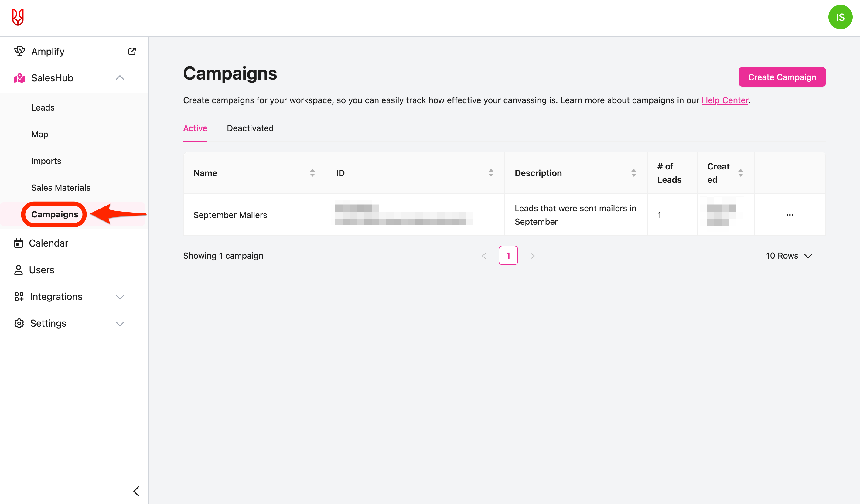The height and width of the screenshot is (504, 860).
Task: Expand the Settings section
Action: [120, 323]
